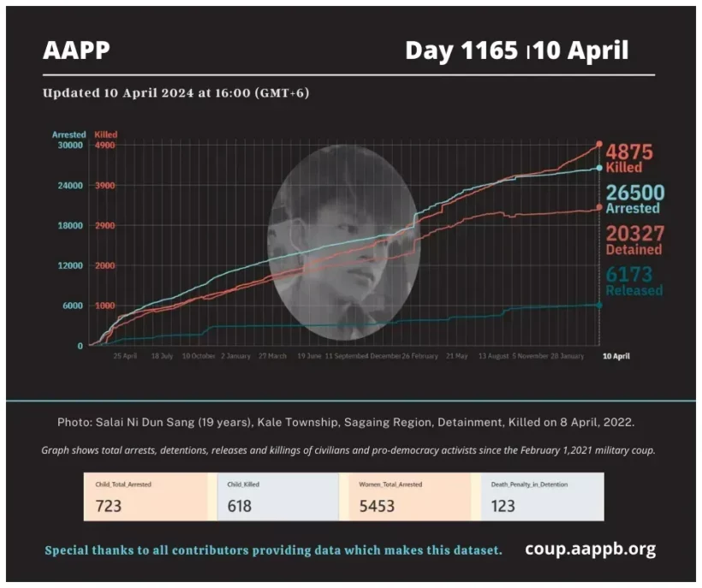Click the Day 1165 heading
This screenshot has height=588, width=702.
[x=462, y=50]
